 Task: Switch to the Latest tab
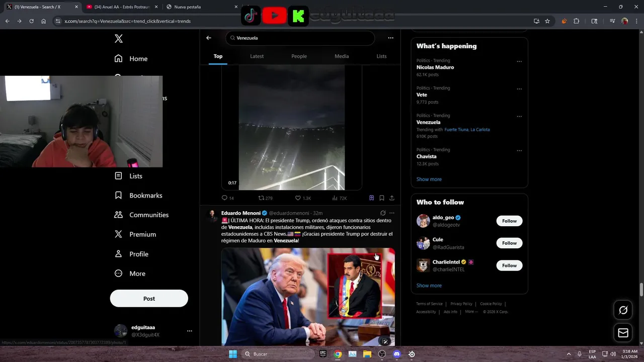pyautogui.click(x=257, y=56)
